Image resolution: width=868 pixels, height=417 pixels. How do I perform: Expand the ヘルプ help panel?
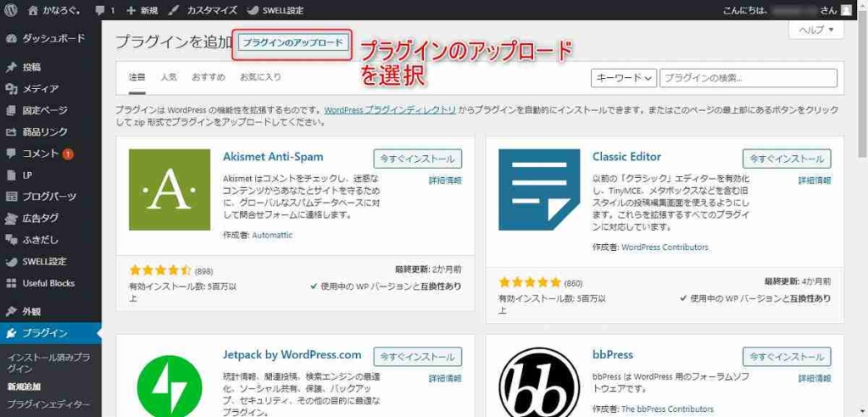(x=815, y=30)
